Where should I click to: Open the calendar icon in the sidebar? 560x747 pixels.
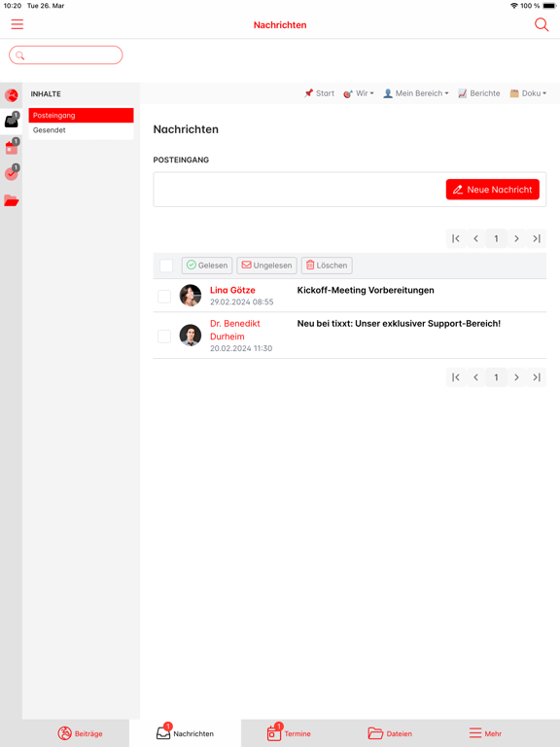(x=12, y=147)
